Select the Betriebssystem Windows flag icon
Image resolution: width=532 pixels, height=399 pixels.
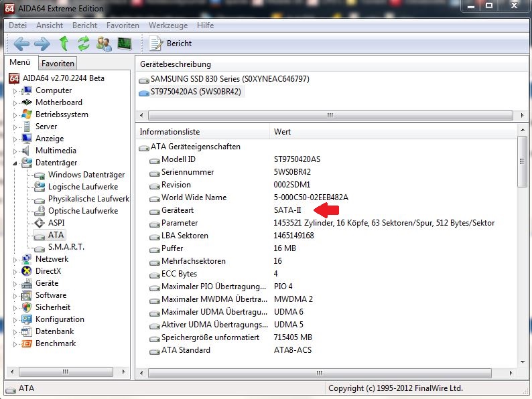(x=26, y=114)
